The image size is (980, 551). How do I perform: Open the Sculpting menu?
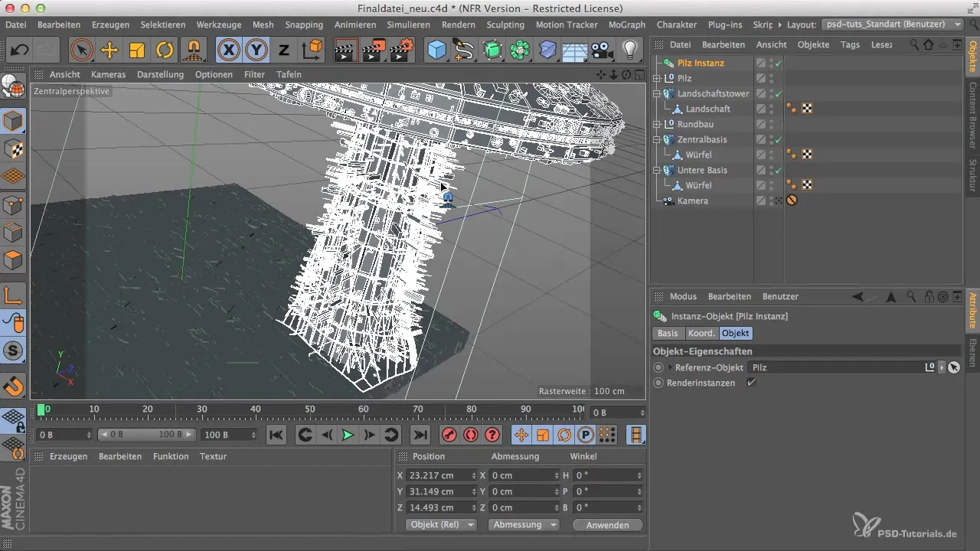(505, 24)
